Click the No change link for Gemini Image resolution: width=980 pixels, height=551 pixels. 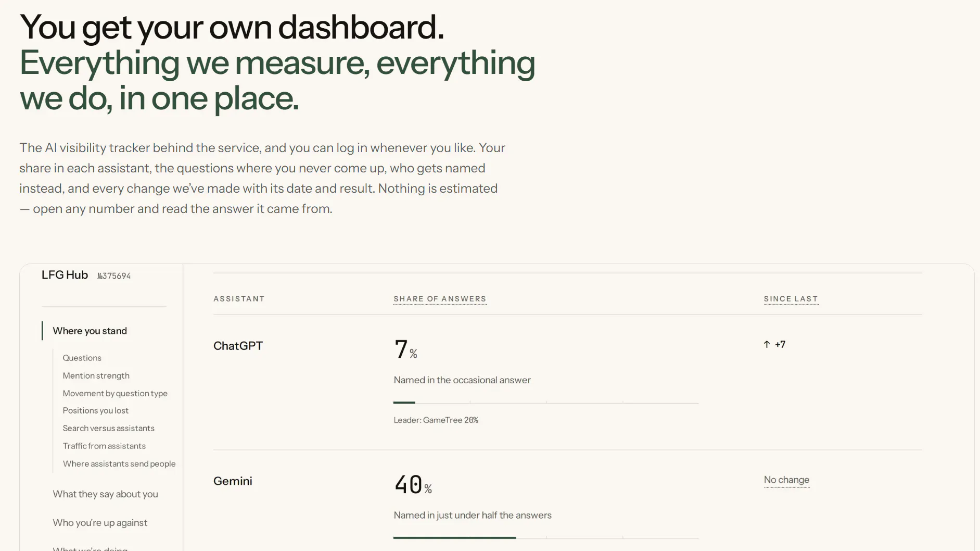pyautogui.click(x=786, y=480)
